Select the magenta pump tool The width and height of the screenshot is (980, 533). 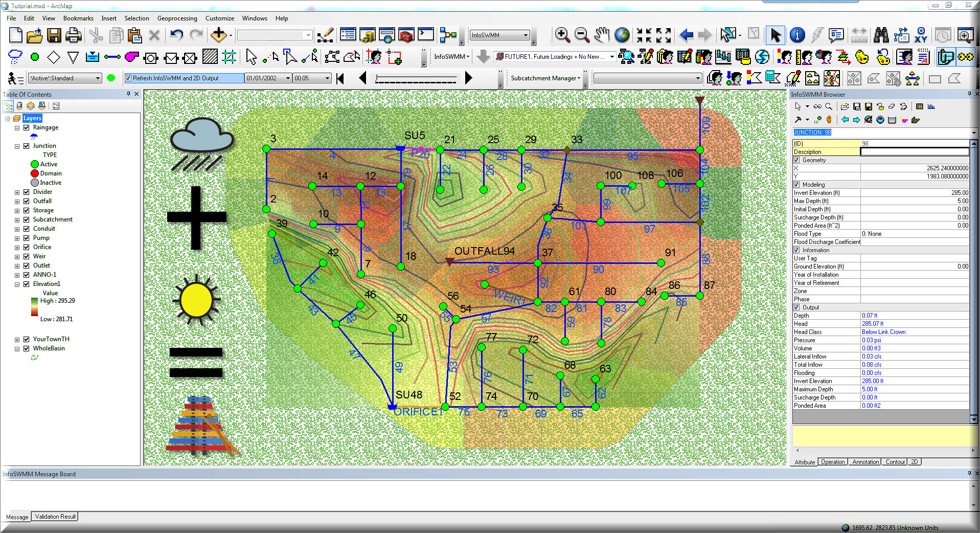pos(131,57)
